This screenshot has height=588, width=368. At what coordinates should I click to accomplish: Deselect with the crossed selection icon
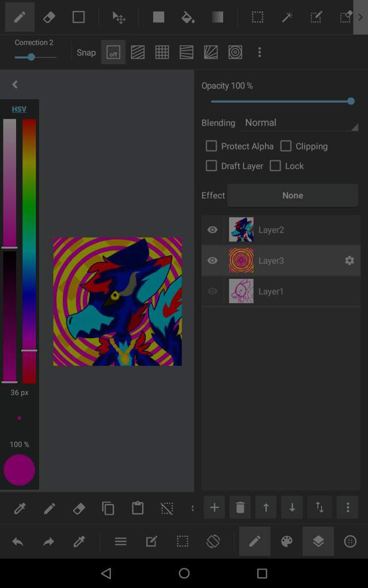tap(167, 509)
